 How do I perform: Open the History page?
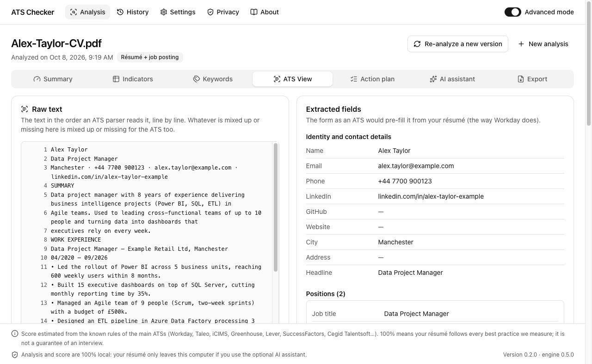[x=133, y=12]
